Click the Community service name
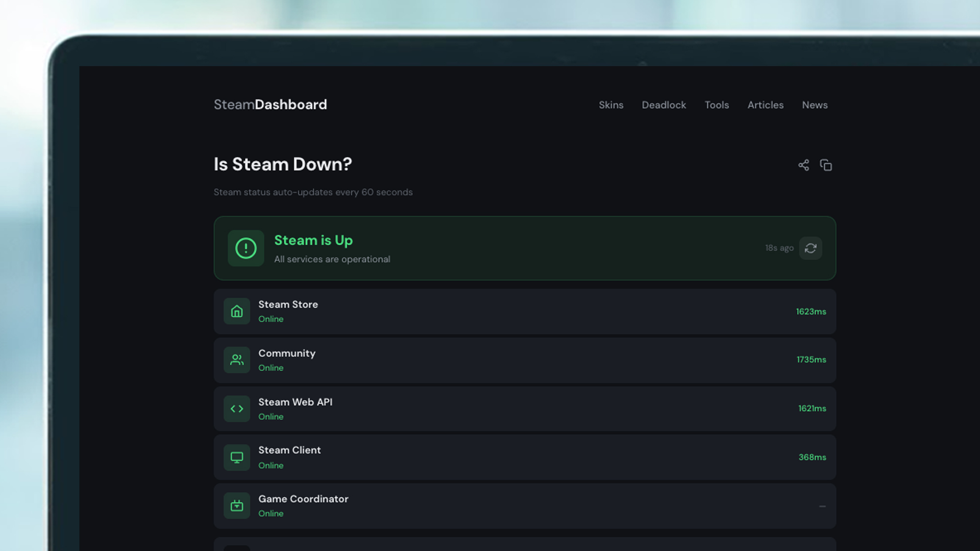This screenshot has width=980, height=551. tap(287, 354)
